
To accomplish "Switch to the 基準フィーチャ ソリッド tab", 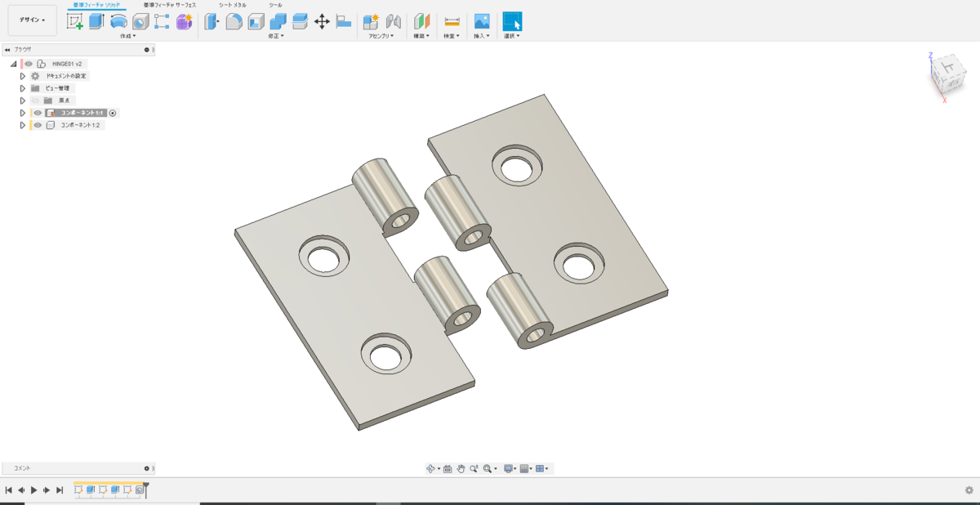I will click(x=96, y=5).
